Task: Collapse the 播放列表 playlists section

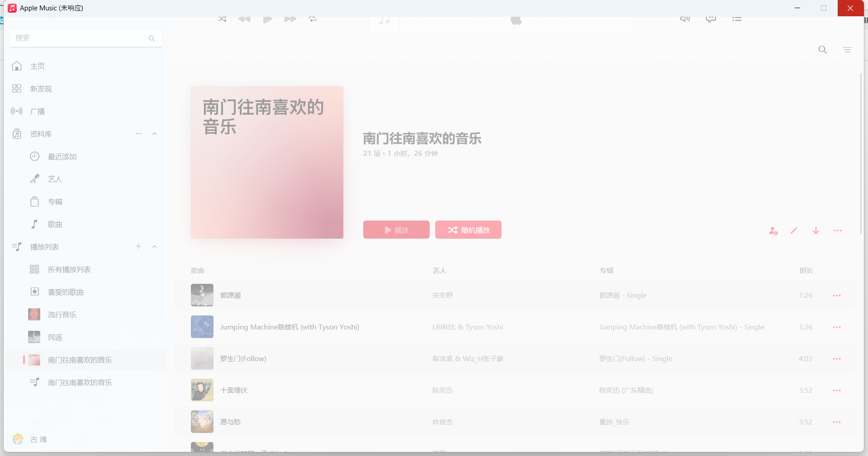Action: [155, 247]
